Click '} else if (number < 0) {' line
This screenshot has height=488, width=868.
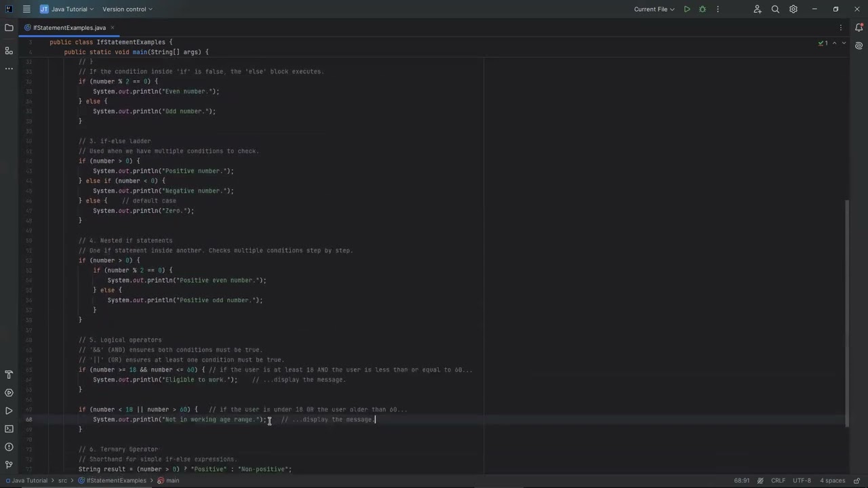pos(122,181)
